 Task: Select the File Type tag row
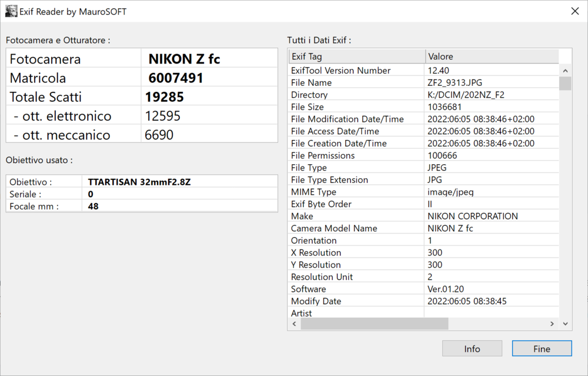[x=424, y=167]
